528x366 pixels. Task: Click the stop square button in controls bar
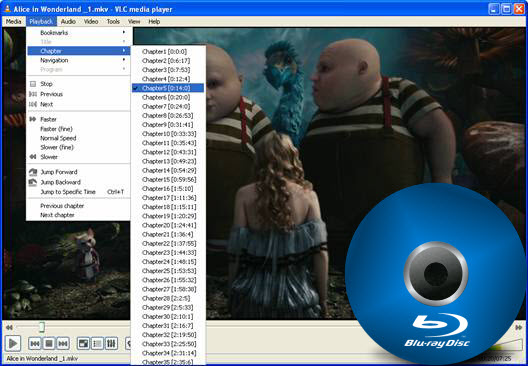tap(49, 343)
